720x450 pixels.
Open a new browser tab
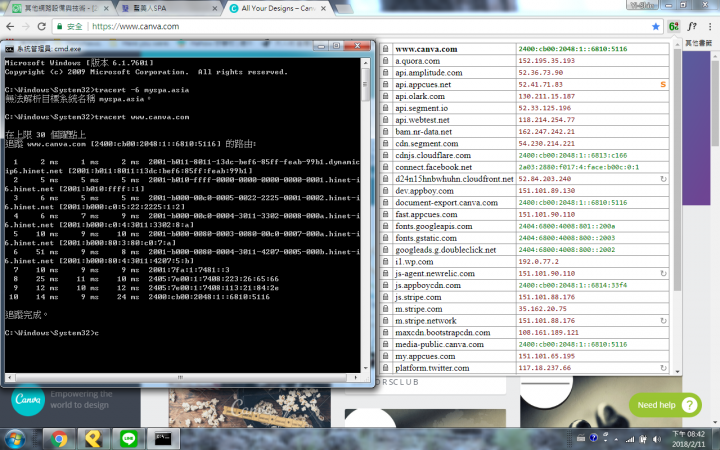343,9
